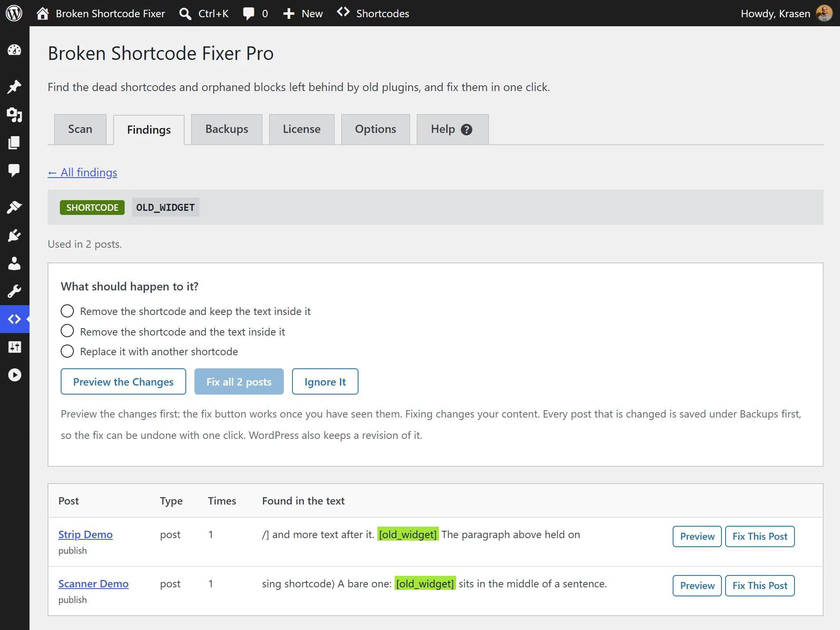Open the Users sidebar icon

click(14, 263)
